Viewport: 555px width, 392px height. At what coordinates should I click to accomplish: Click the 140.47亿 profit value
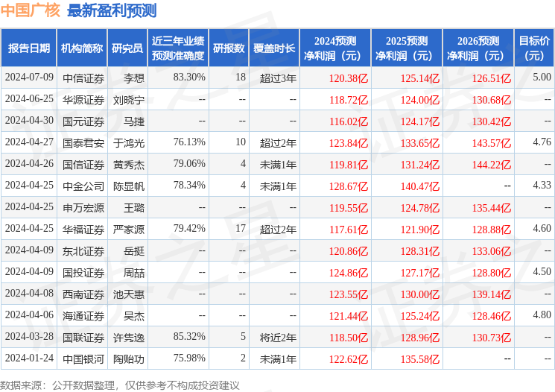[x=420, y=186]
